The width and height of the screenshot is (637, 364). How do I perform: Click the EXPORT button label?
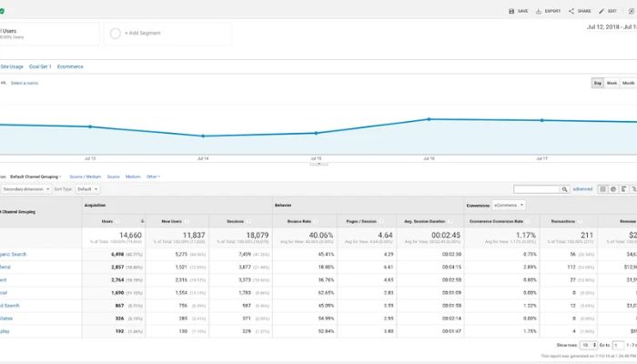point(552,11)
